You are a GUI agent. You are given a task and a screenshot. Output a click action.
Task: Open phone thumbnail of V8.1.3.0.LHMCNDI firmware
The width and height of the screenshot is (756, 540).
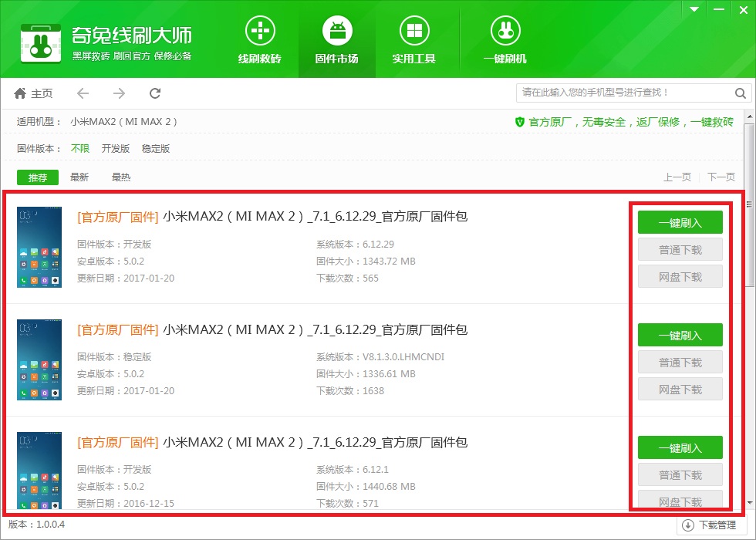point(39,359)
